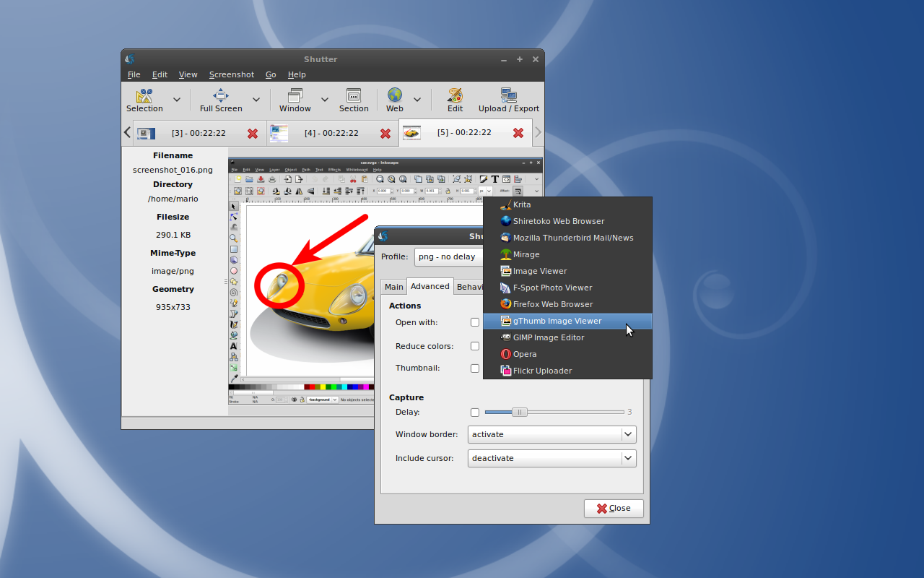
Task: Open the Screenshot menu
Action: point(231,74)
